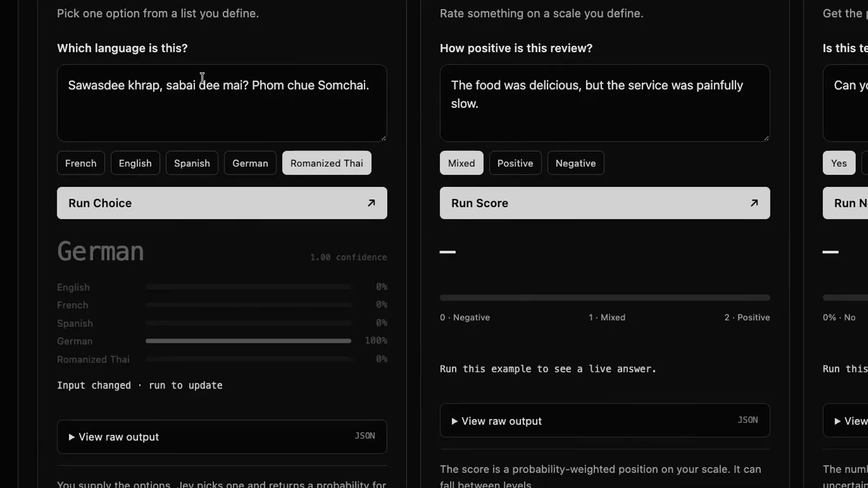Click 'Rate something on a scale you define.'
Screen dimensions: 868x488
pos(541,13)
